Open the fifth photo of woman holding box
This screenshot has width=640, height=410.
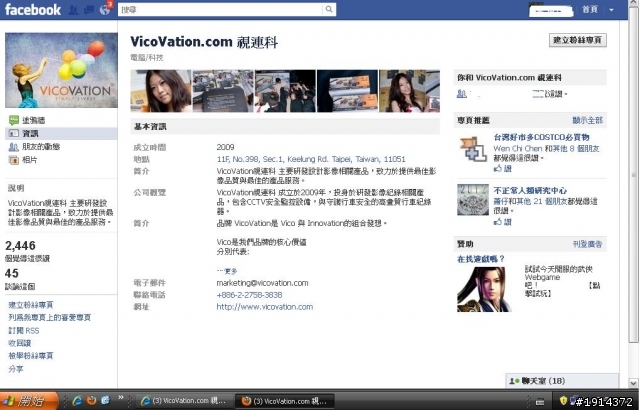click(409, 91)
